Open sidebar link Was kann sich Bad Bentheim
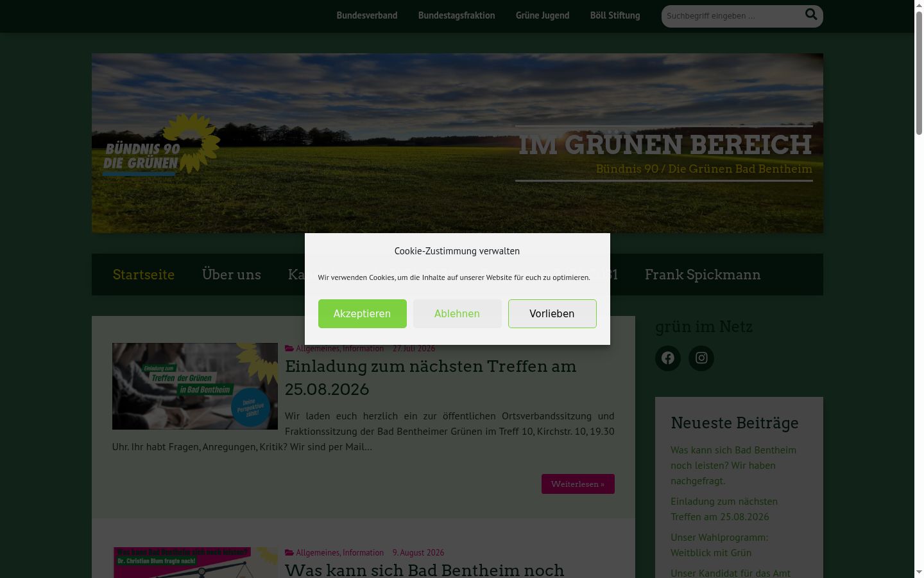This screenshot has height=578, width=924. point(733,465)
